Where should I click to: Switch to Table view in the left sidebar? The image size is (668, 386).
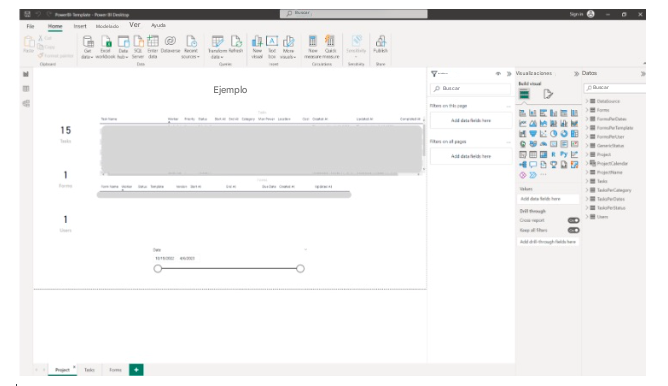(26, 89)
